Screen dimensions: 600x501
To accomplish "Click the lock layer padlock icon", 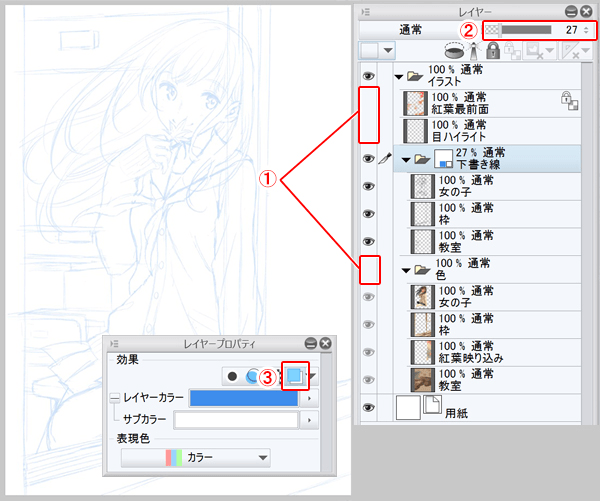I will (493, 51).
